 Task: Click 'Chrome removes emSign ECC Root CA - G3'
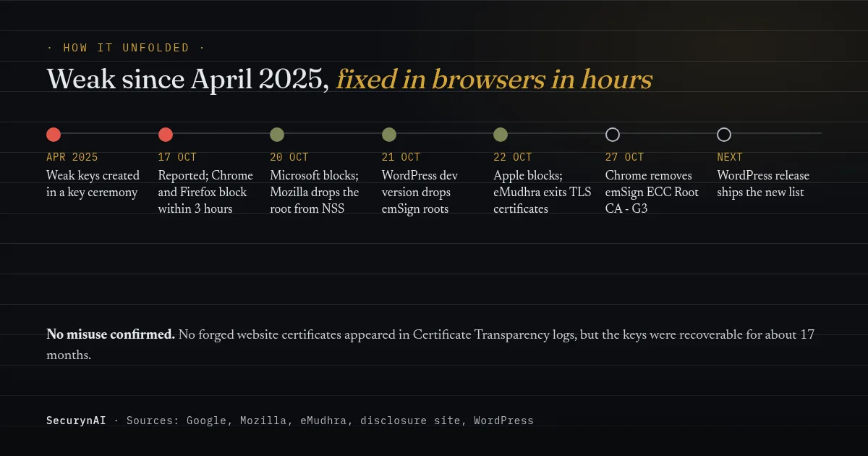652,193
